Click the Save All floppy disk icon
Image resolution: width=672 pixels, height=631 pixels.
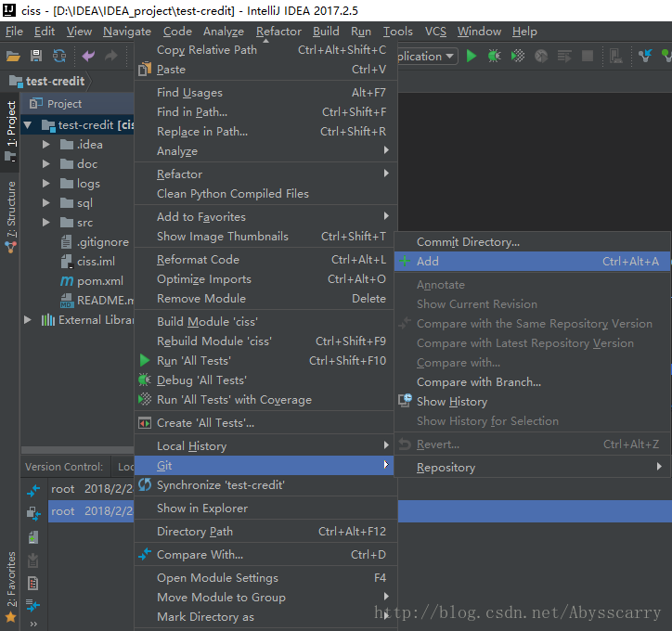(36, 56)
